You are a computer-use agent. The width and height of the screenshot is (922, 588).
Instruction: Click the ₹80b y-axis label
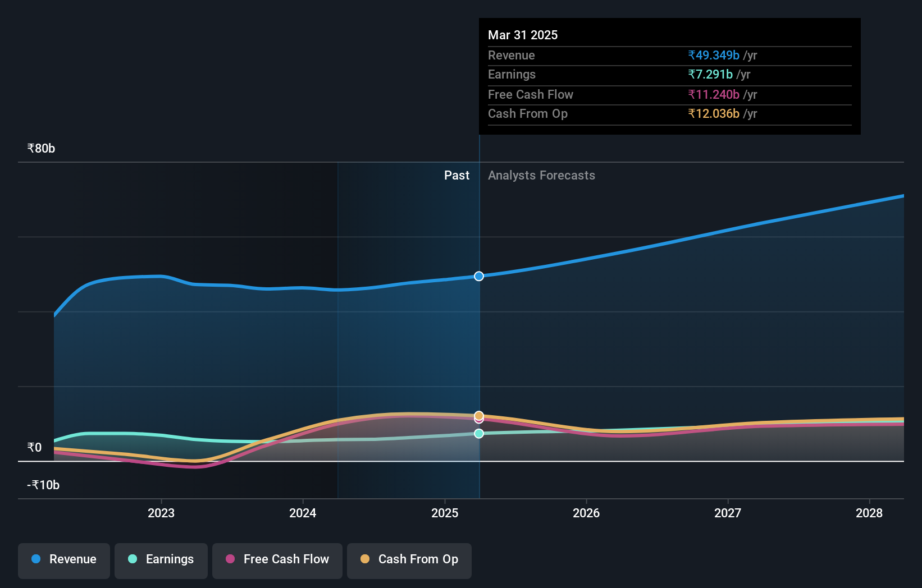tap(42, 149)
